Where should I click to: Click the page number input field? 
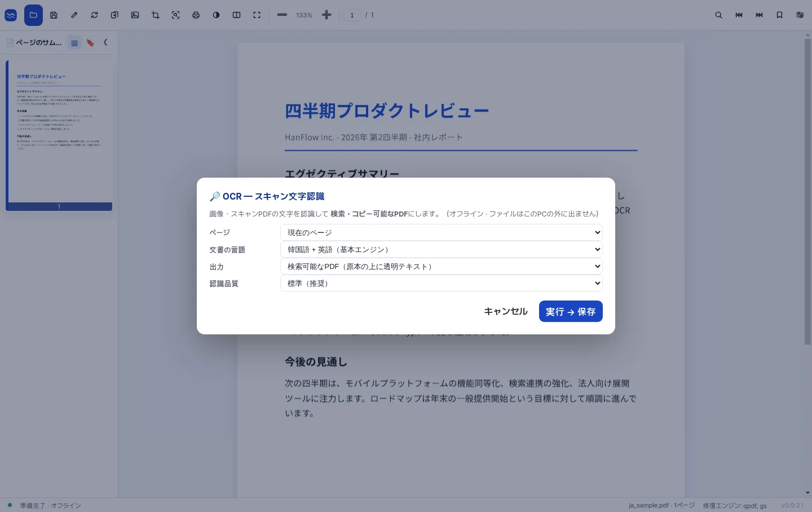[x=352, y=15]
